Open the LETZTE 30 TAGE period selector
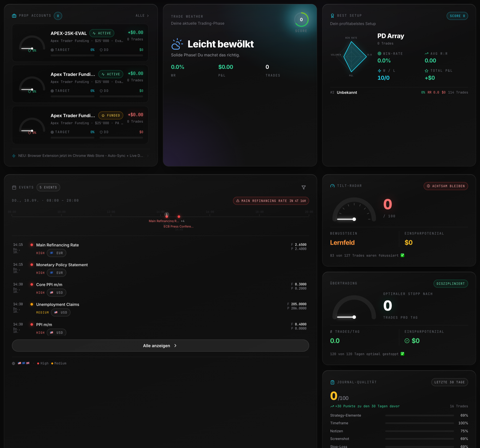Viewport: 480px width, 448px height. (x=449, y=382)
